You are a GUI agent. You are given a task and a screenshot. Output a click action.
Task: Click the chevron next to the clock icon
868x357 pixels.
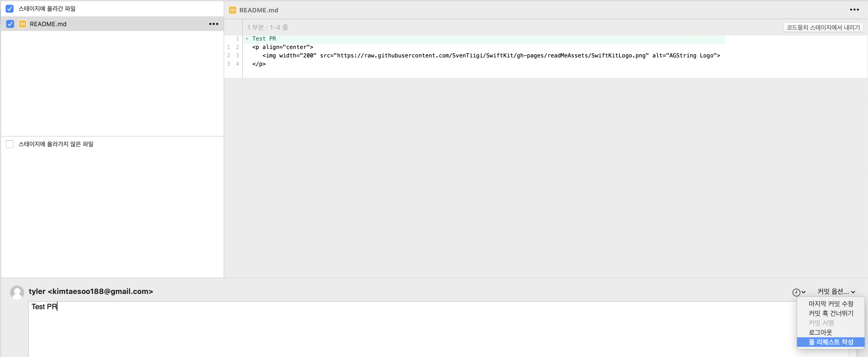(x=804, y=292)
